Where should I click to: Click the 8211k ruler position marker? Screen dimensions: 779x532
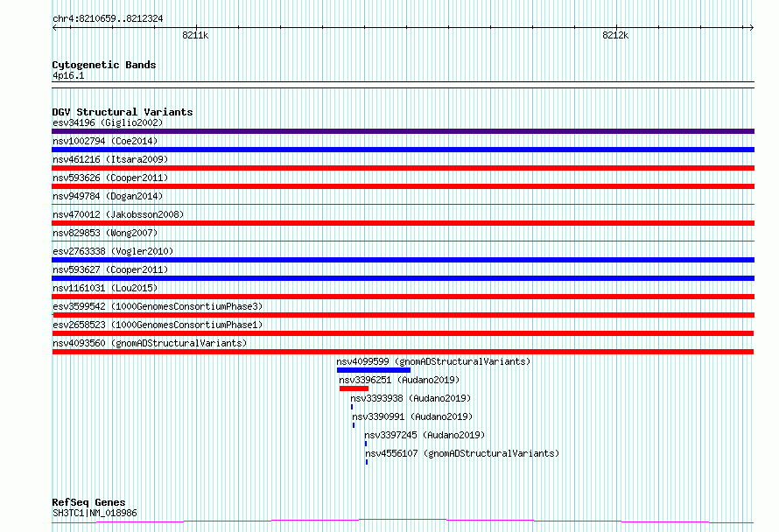(195, 35)
